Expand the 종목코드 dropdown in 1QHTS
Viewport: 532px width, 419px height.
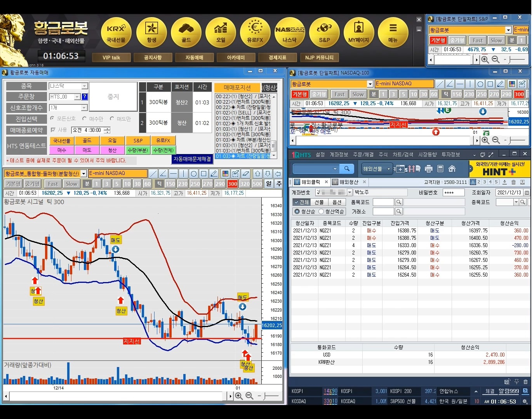pos(516,202)
